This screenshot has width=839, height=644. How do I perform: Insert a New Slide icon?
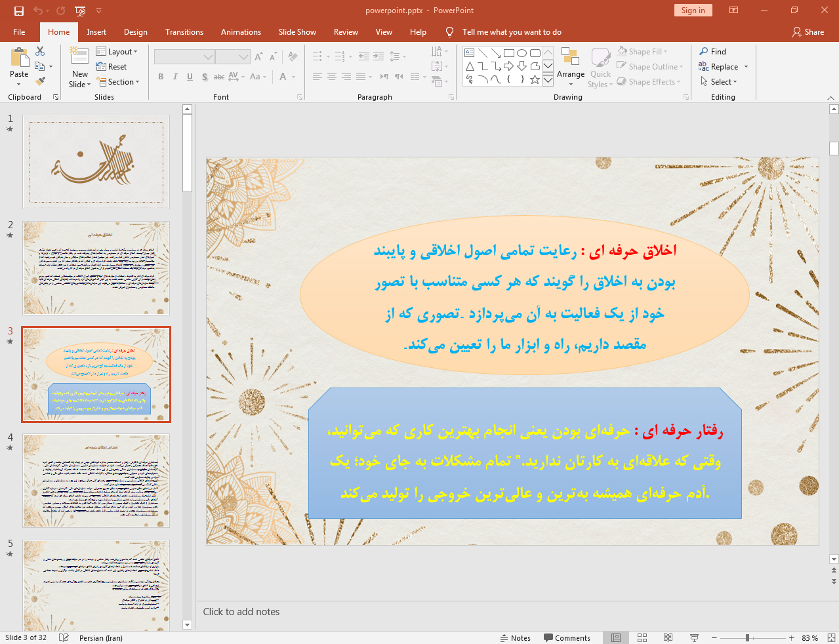[x=79, y=56]
